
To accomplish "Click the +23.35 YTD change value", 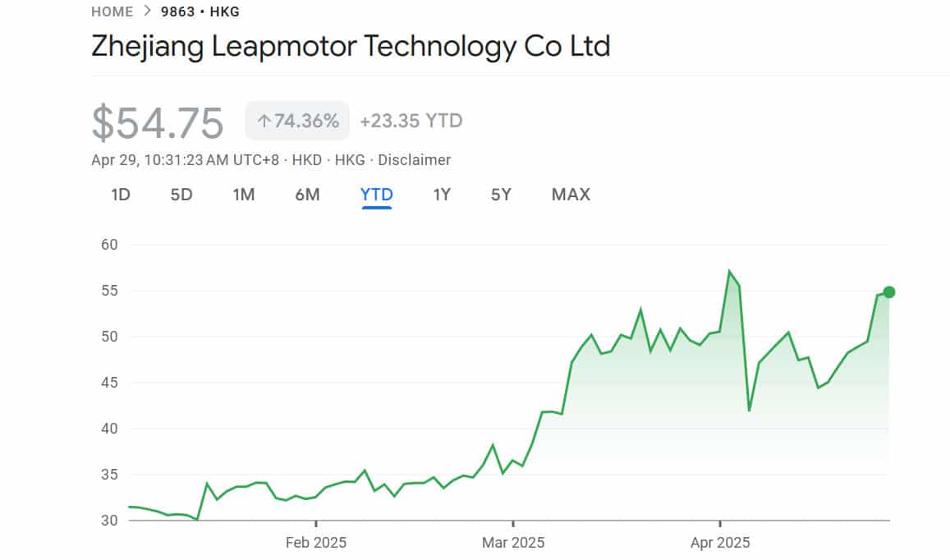I will [411, 120].
